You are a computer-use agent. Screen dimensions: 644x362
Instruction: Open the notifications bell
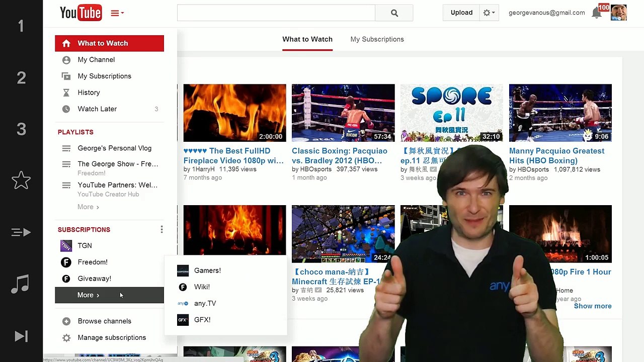click(597, 13)
